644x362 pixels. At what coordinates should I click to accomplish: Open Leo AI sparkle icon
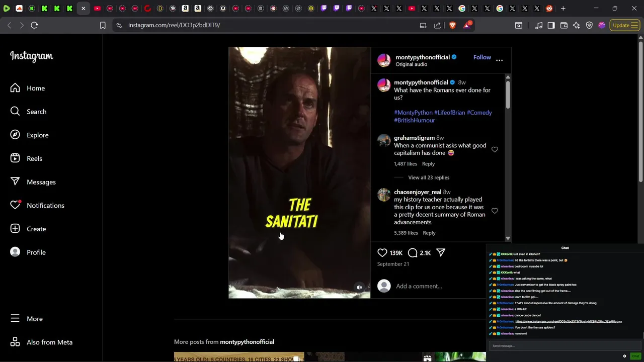click(x=577, y=25)
